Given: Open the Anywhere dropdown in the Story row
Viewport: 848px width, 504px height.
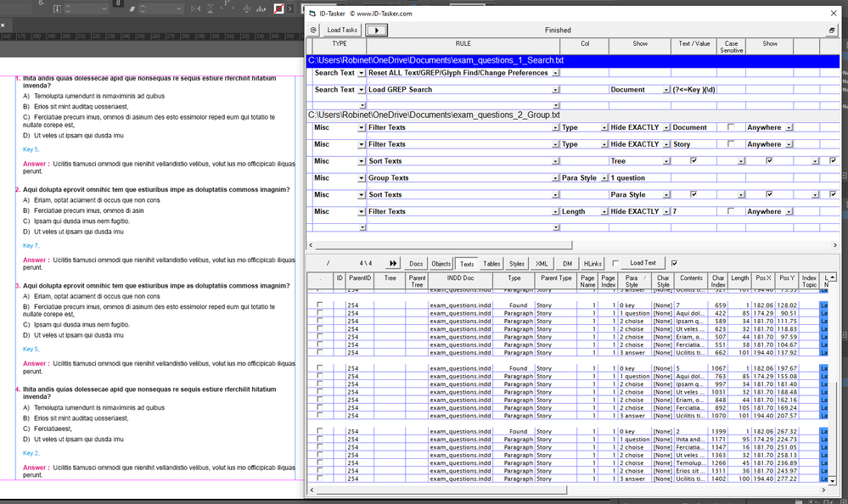Looking at the screenshot, I should coord(789,144).
